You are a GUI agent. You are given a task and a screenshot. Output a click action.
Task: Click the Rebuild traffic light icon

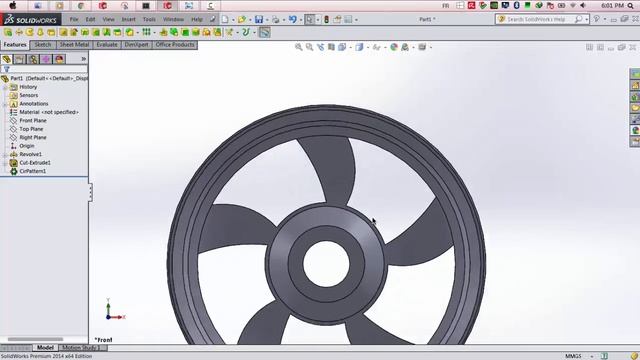pyautogui.click(x=326, y=19)
